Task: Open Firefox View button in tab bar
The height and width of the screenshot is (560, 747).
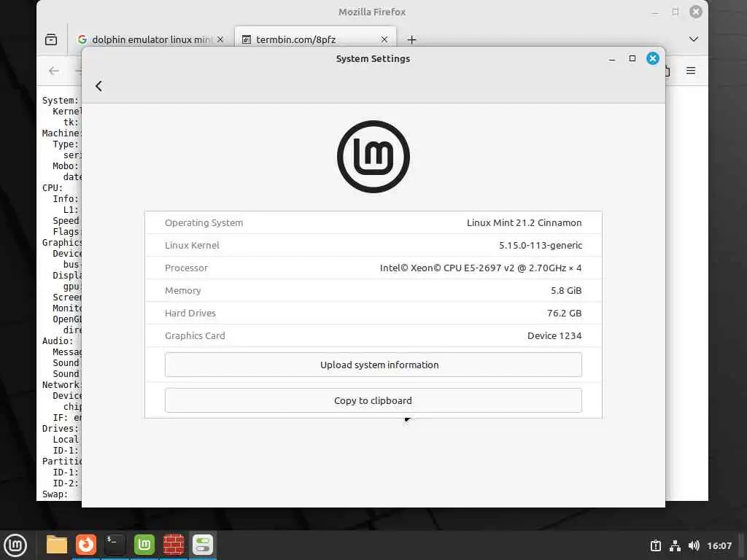Action: coord(51,39)
